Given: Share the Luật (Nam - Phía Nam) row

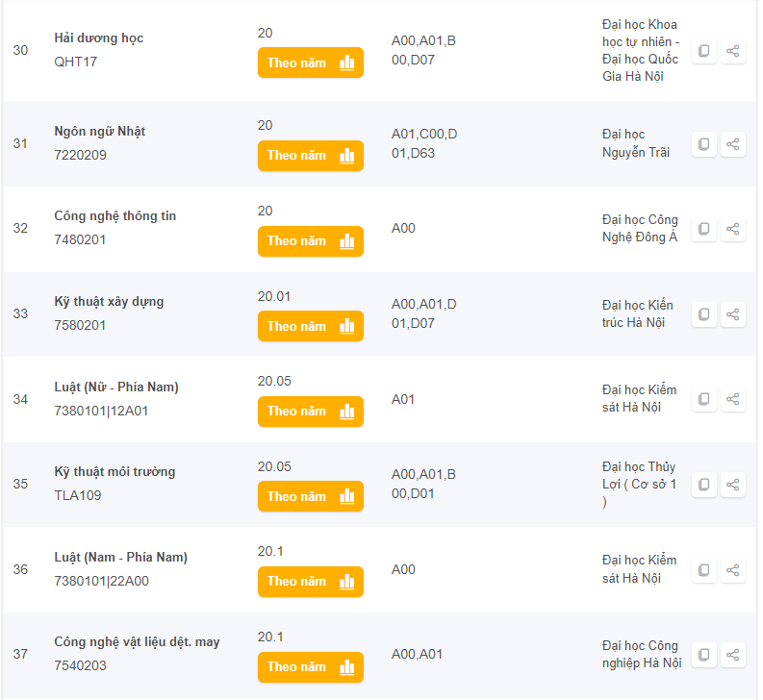Looking at the screenshot, I should (x=733, y=569).
